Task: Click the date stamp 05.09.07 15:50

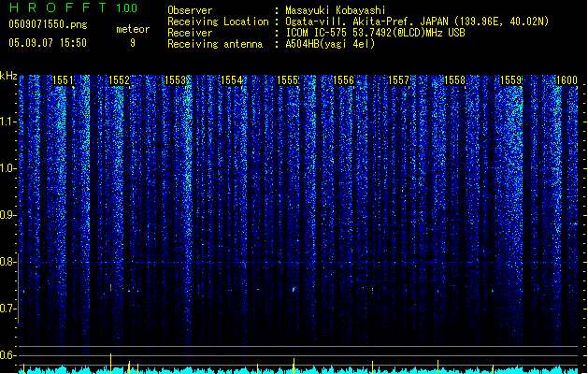Action: (x=48, y=43)
